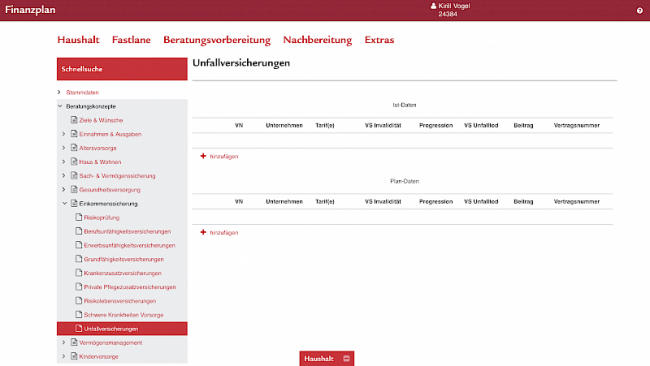Collapse the Beratungskonzepte tree node

click(60, 106)
